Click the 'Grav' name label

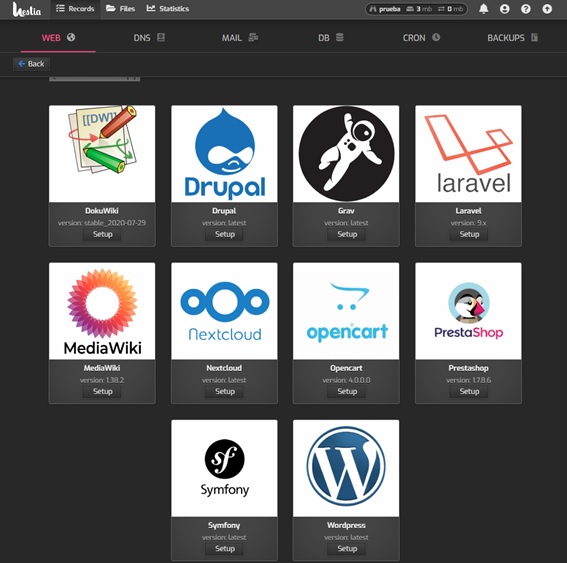346,211
